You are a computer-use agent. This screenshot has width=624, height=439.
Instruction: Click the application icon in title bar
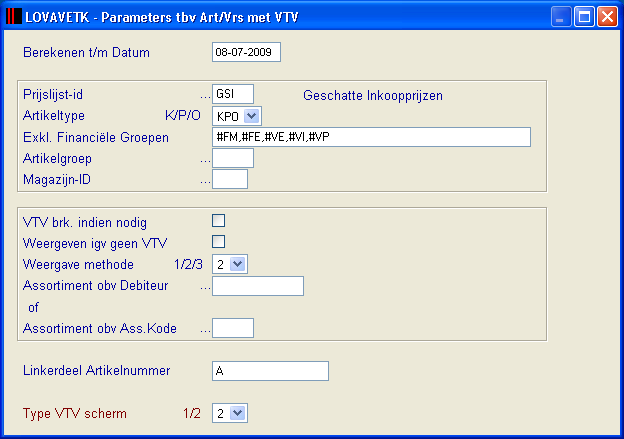point(14,16)
